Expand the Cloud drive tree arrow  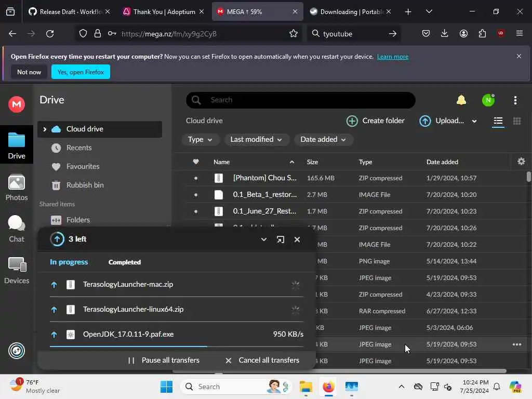click(x=45, y=129)
